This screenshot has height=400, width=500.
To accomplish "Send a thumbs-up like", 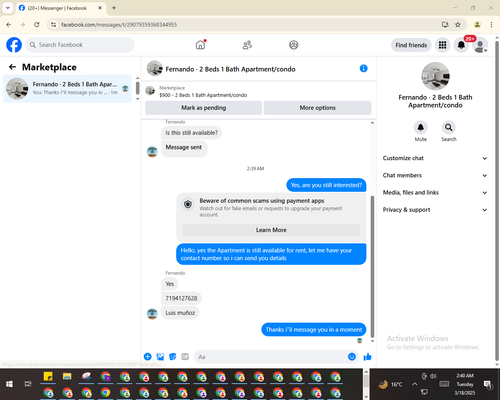I will click(x=367, y=357).
